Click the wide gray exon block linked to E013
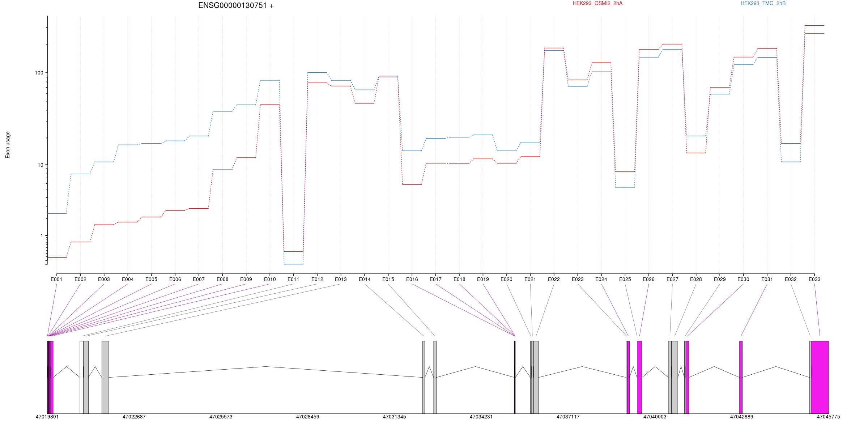Screen dimensions: 868x434 pos(105,377)
